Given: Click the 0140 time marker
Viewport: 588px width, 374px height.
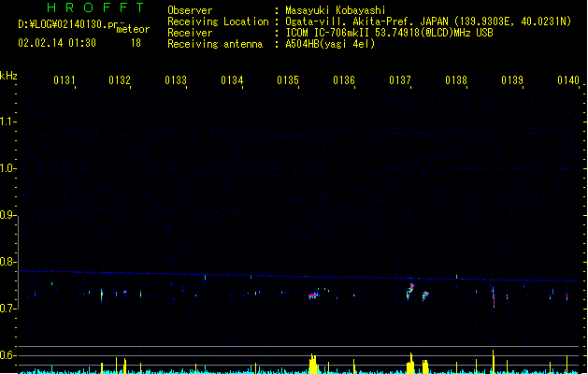Looking at the screenshot, I should [x=568, y=80].
